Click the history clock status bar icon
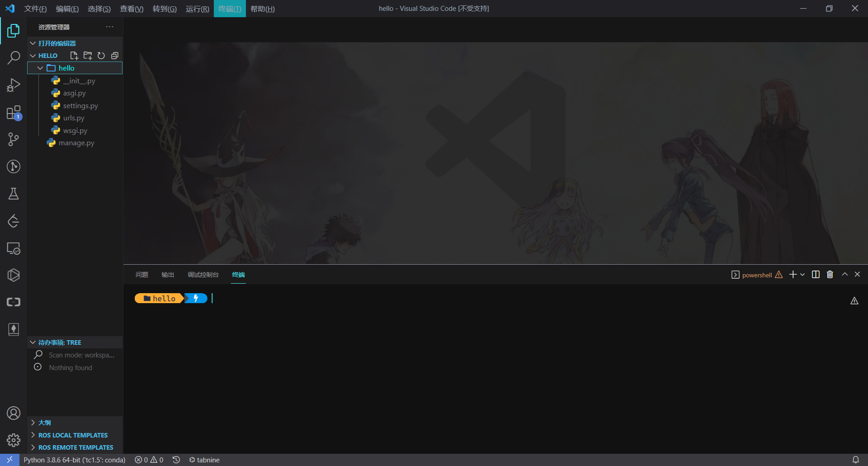 pos(176,460)
